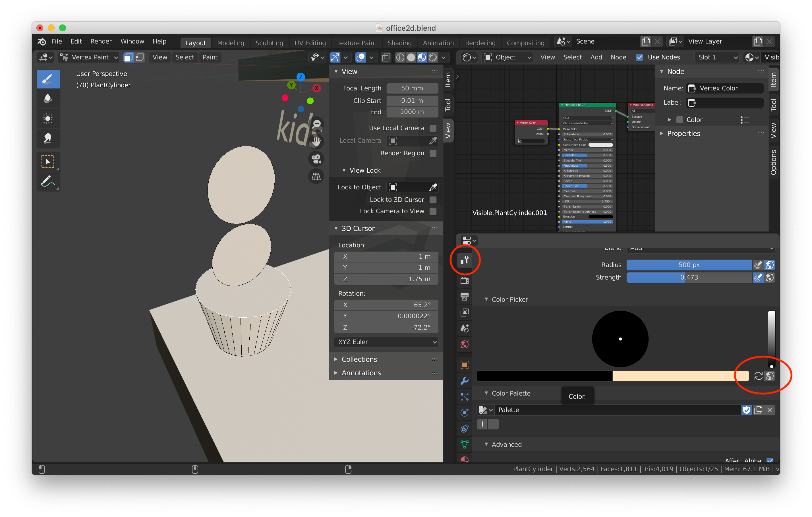Activate the Smear tool
The width and height of the screenshot is (812, 517).
coord(48,138)
